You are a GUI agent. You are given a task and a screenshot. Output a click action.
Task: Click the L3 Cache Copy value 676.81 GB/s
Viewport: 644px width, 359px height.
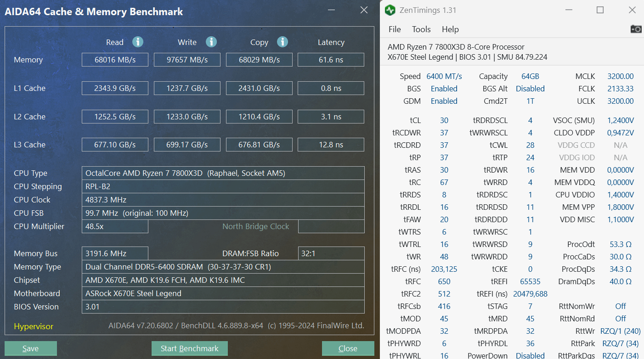(259, 145)
